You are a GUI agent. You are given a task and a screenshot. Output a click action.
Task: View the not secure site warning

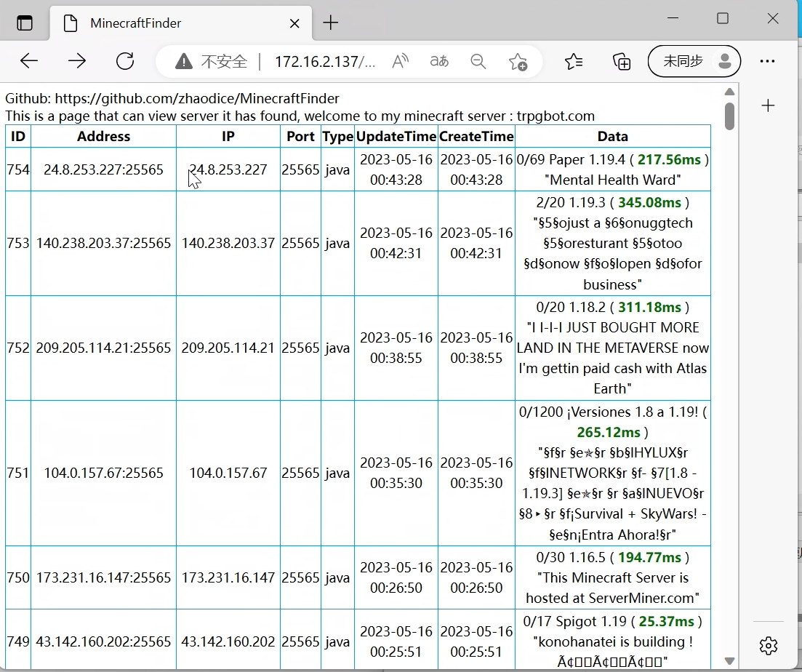[211, 62]
